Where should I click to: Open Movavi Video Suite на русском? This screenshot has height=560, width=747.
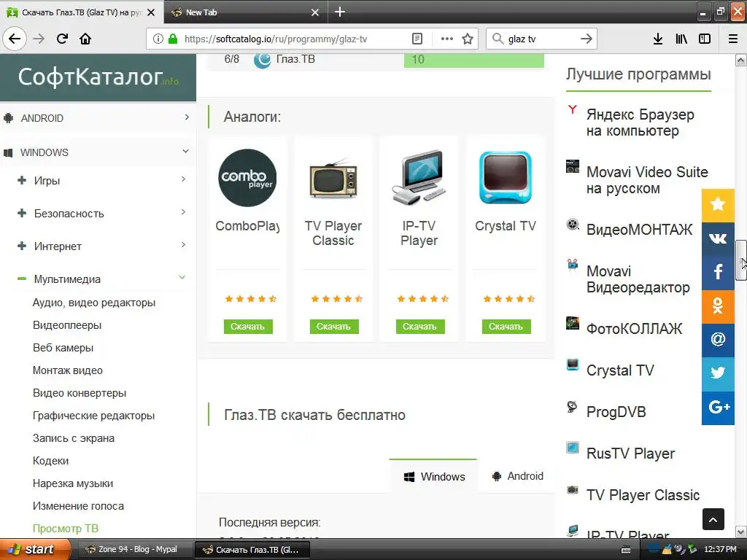[647, 180]
